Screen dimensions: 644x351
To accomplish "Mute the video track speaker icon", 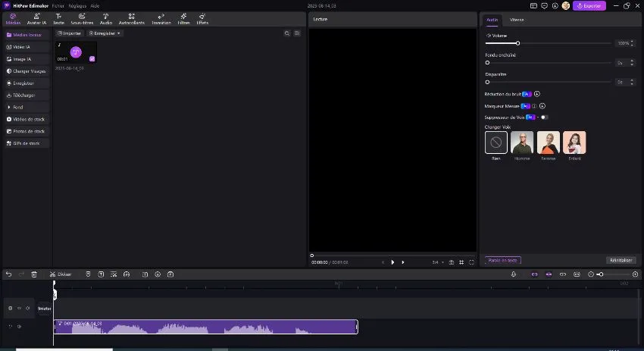I will [28, 308].
